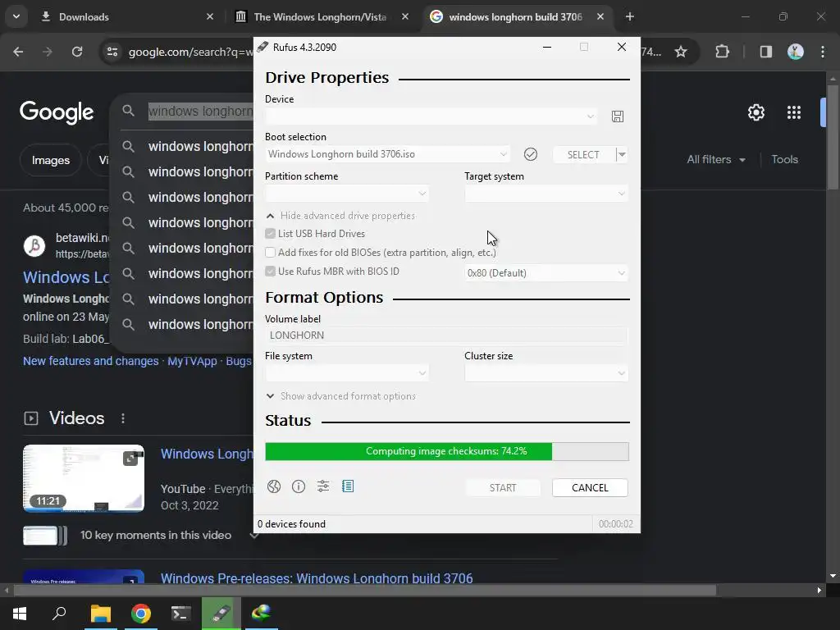Click the Computing image checksums progress bar

click(x=447, y=452)
